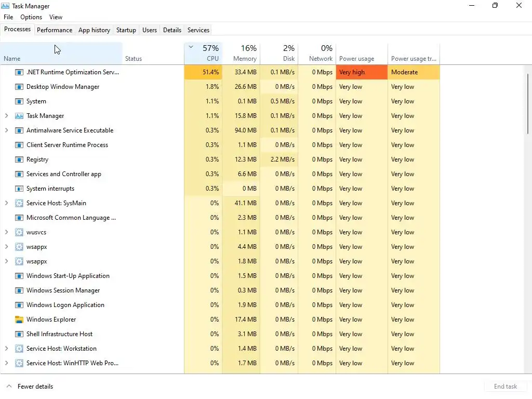Expand Service Host: SysMain
The height and width of the screenshot is (399, 532).
(x=6, y=203)
